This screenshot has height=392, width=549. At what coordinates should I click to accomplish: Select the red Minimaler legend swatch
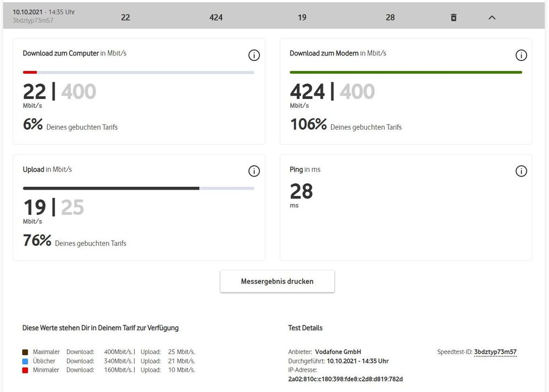pos(25,369)
